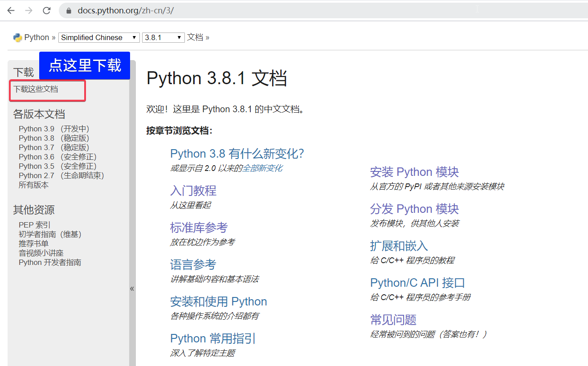Click the padlock site security icon
This screenshot has height=366, width=588.
coord(69,11)
